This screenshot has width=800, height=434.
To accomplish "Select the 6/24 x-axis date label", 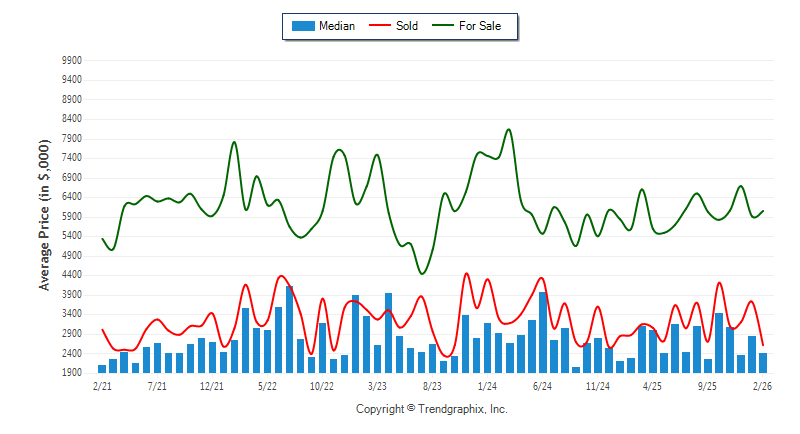I will [x=542, y=385].
